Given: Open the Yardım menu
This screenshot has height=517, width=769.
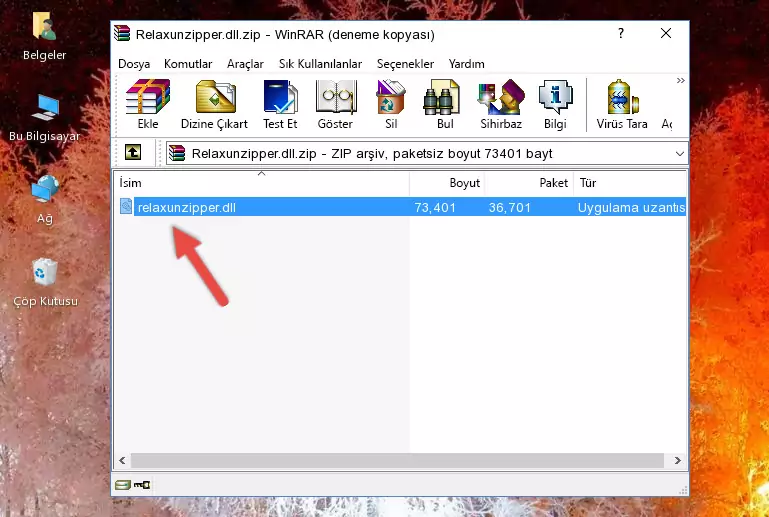Looking at the screenshot, I should (466, 64).
